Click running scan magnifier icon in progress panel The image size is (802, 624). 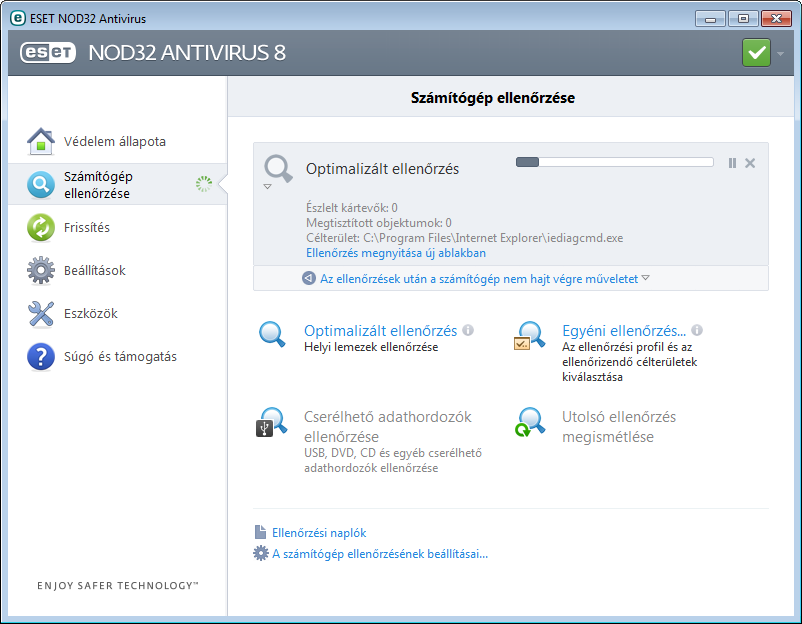278,168
